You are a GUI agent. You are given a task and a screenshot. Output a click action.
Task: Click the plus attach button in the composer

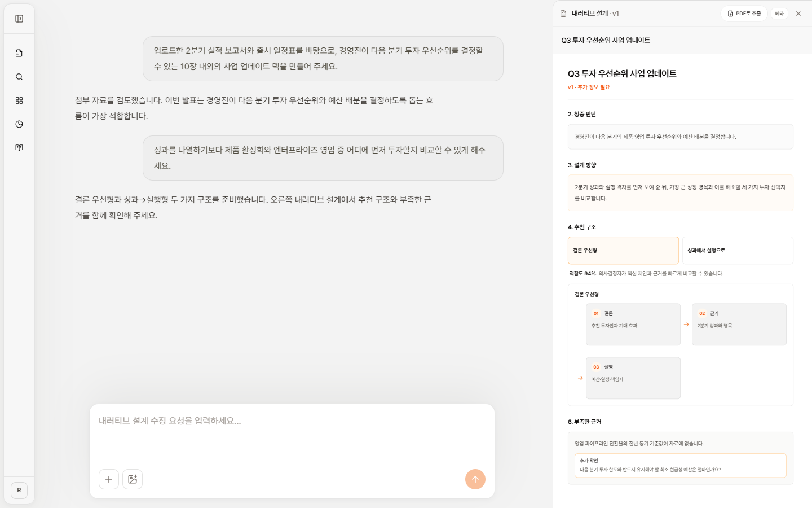point(109,479)
